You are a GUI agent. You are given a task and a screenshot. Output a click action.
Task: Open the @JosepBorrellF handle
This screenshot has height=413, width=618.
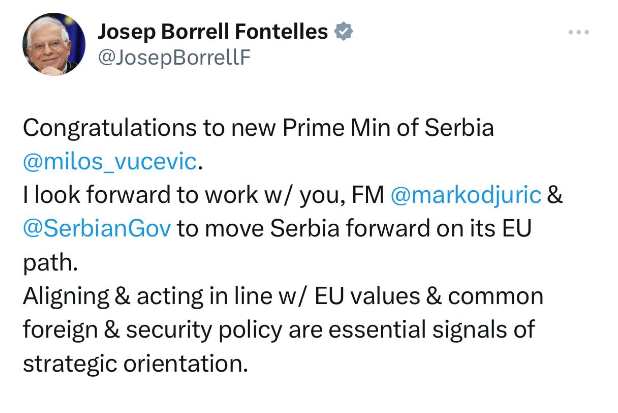click(x=173, y=58)
